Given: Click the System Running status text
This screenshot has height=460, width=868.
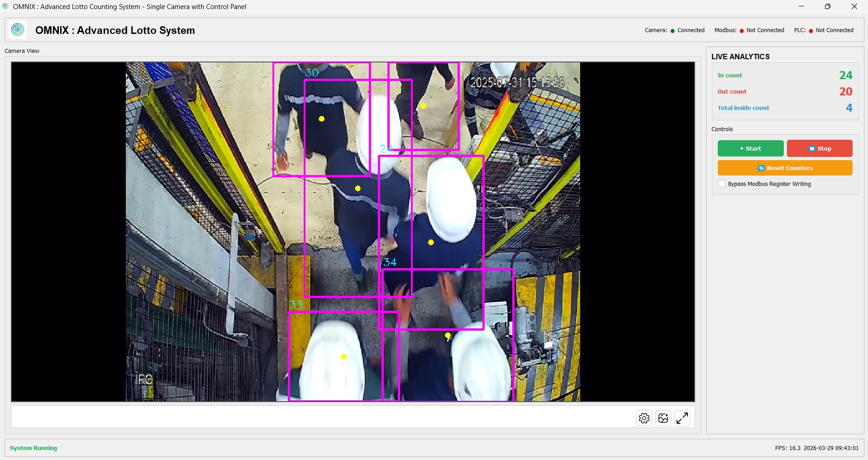Looking at the screenshot, I should tap(33, 448).
